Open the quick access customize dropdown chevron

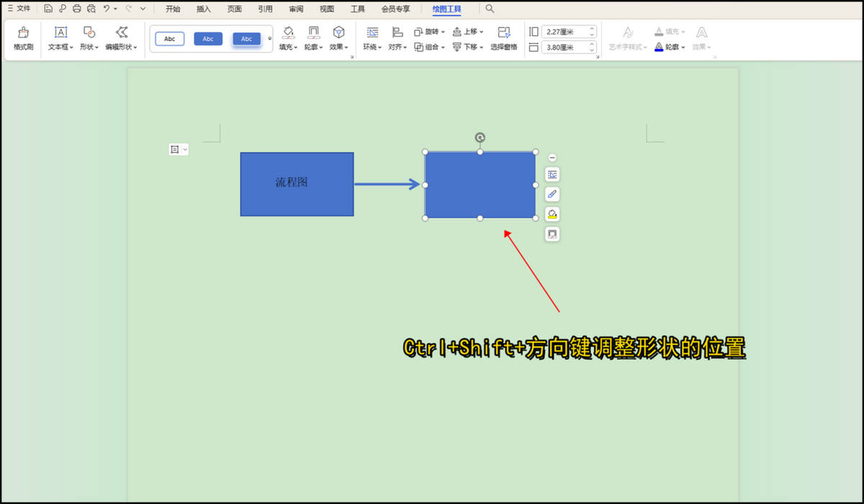(143, 9)
